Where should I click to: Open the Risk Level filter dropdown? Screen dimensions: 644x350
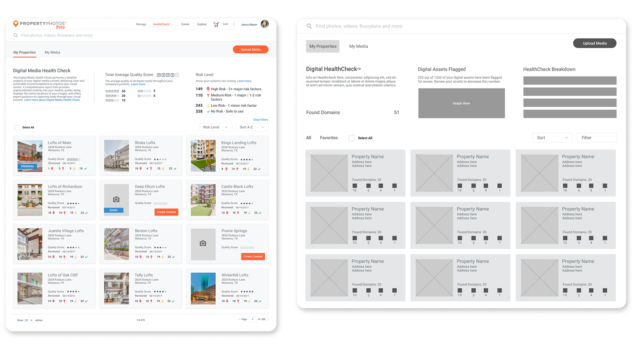tap(215, 127)
